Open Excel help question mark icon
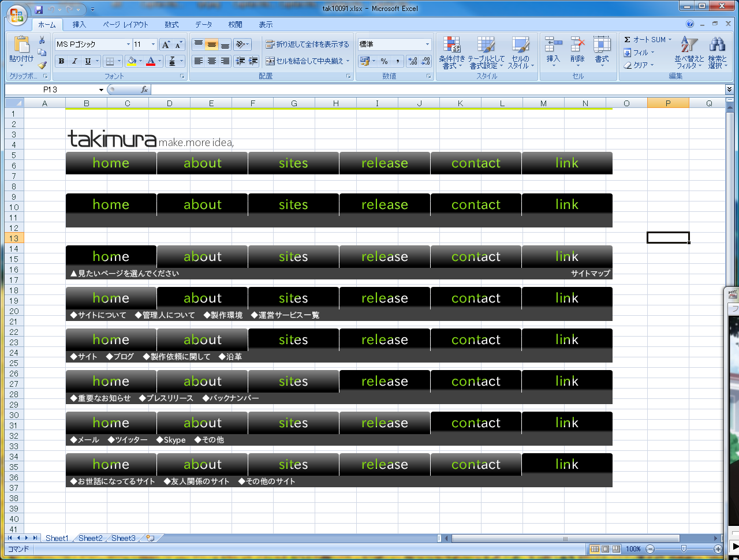 click(690, 24)
